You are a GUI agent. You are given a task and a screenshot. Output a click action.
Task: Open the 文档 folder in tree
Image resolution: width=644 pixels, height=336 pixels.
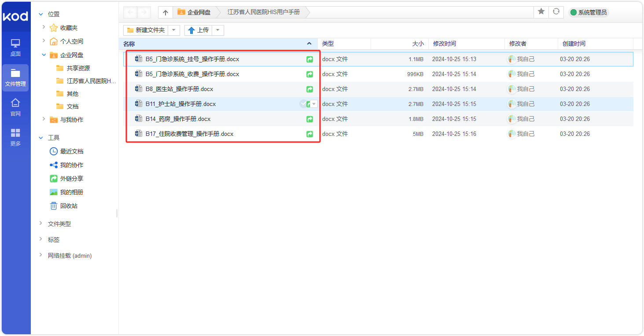pyautogui.click(x=67, y=106)
